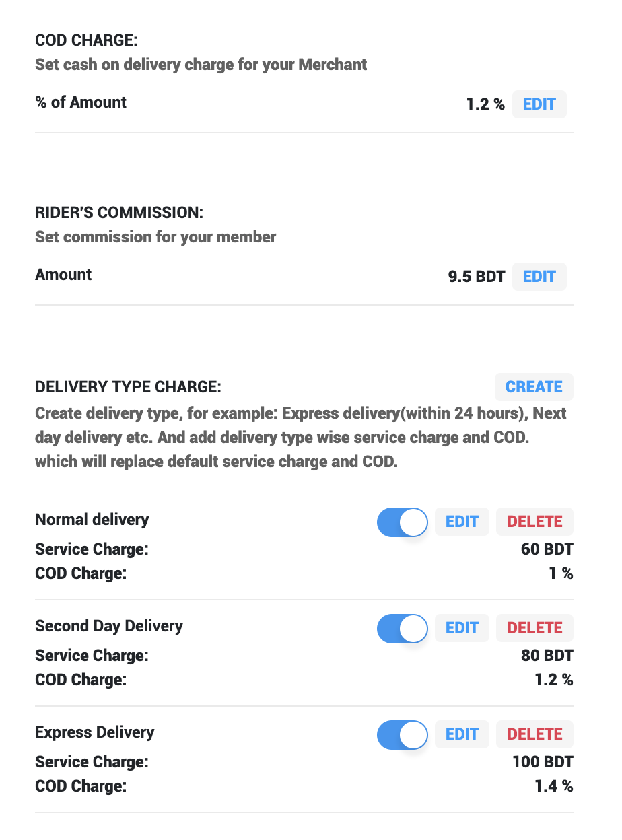Viewport: 622px width, 840px height.
Task: Delete Second Day Delivery
Action: [534, 628]
